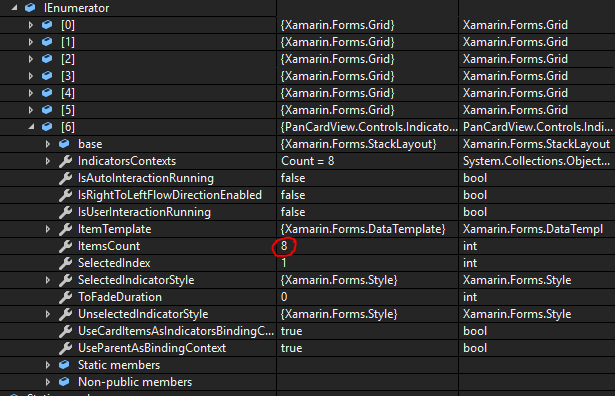Click the {Xamarin.Forms.DataTemplate} value
The height and width of the screenshot is (396, 615).
click(363, 229)
